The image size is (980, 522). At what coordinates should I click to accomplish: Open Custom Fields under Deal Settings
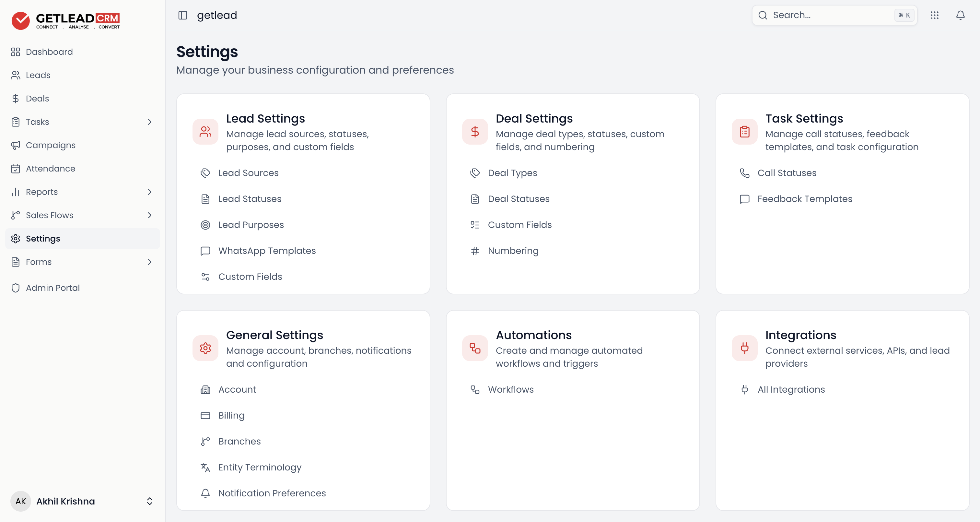point(520,225)
